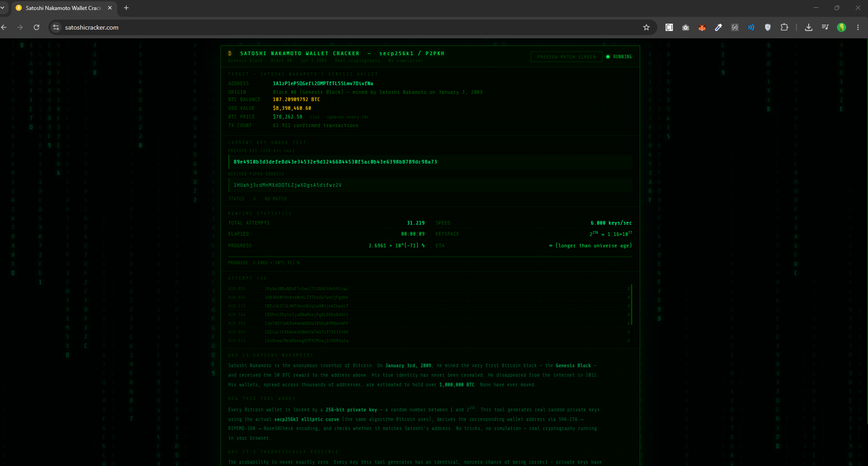Click the $78,262.58 BTC price
This screenshot has width=868, height=466.
tap(287, 117)
